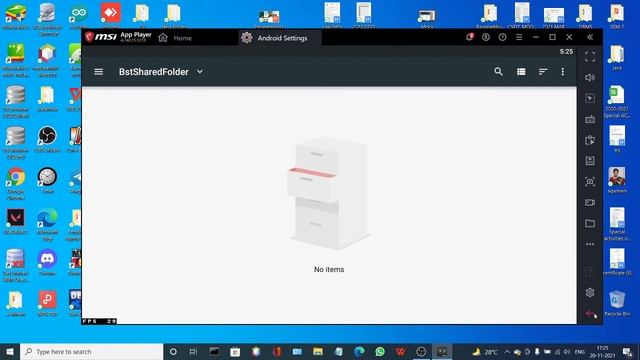
Task: Toggle the cursor lock icon in sidebar
Action: coord(590,98)
